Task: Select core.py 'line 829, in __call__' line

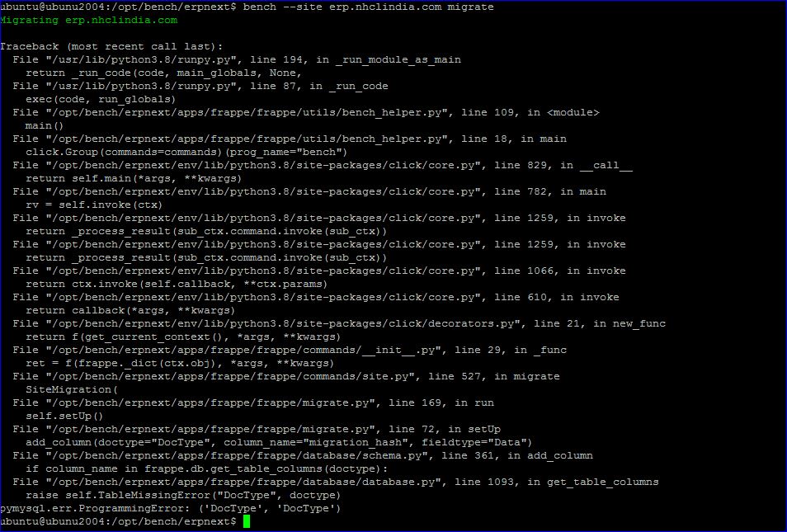Action: coord(323,165)
